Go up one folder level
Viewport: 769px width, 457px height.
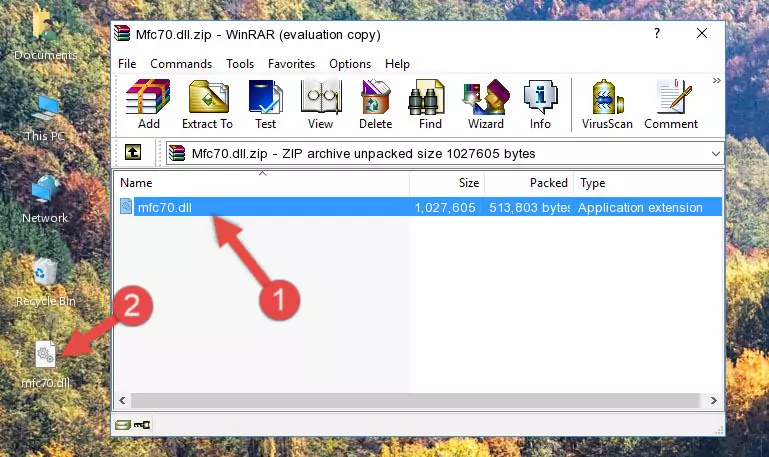(133, 152)
